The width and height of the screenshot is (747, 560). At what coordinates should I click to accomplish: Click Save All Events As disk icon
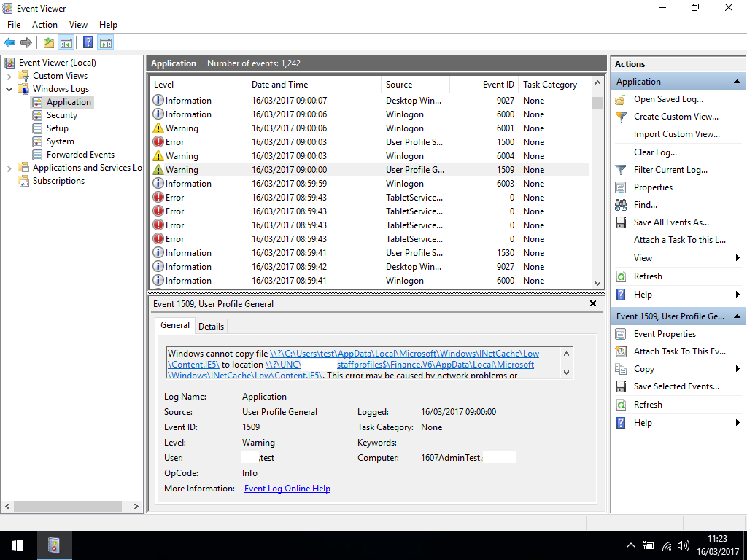coord(619,222)
